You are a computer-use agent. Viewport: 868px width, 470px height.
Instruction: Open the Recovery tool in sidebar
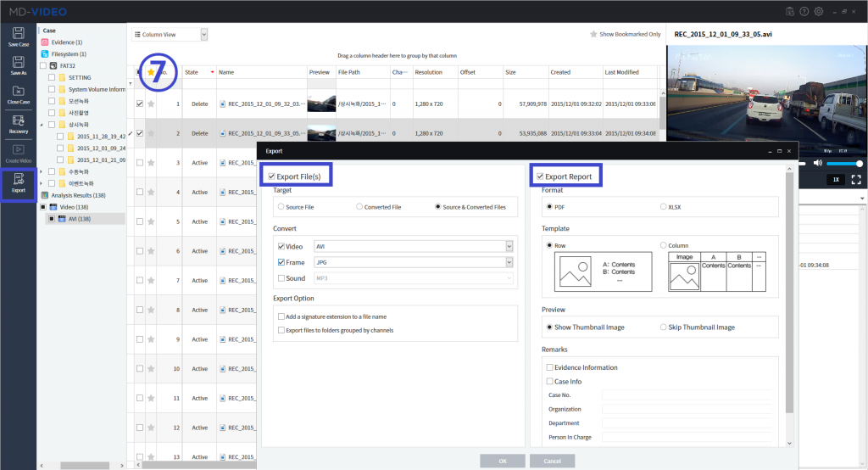coord(19,124)
